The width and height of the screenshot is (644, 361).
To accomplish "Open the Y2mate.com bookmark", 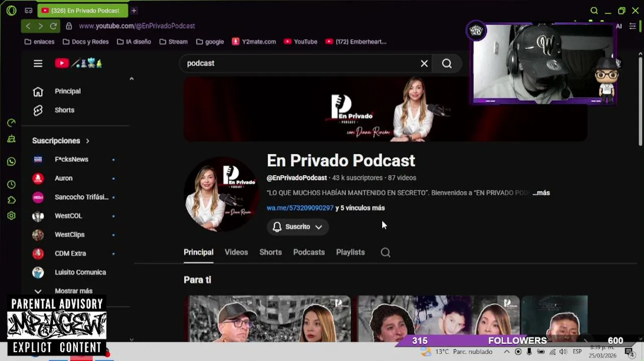I will coord(254,42).
